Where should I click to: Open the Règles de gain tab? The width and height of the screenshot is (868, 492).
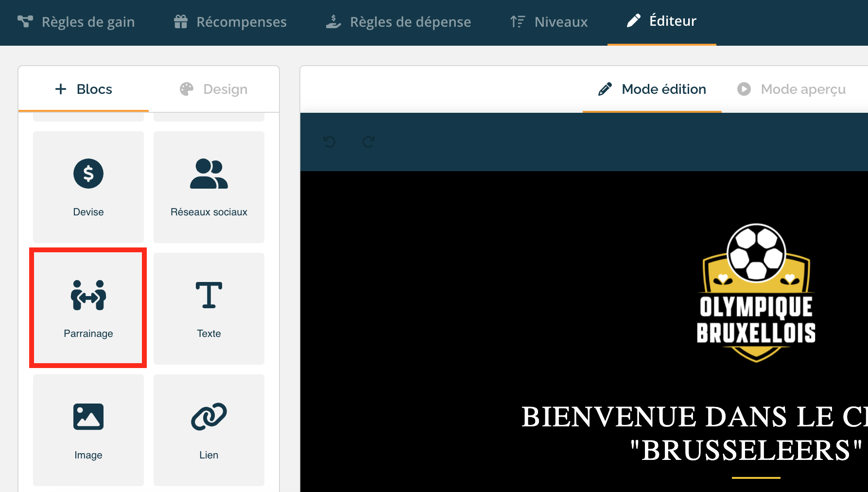tap(76, 22)
